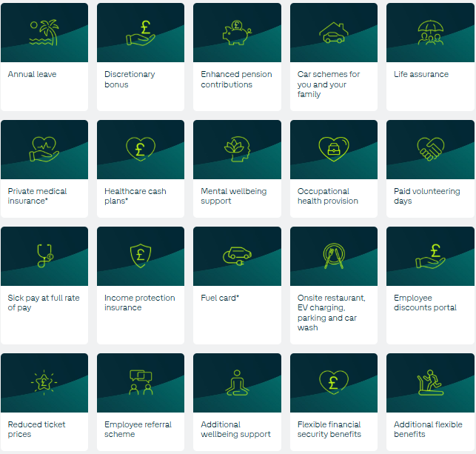Click the palm tree Annual leave icon
Screen dimensions: 476x454
[44, 33]
